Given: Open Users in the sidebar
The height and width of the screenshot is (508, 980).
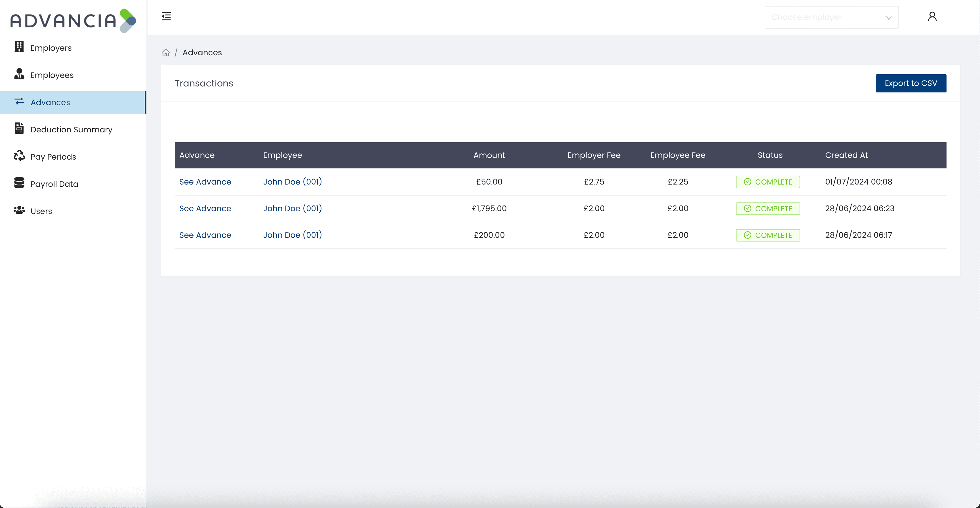Looking at the screenshot, I should click(73, 211).
